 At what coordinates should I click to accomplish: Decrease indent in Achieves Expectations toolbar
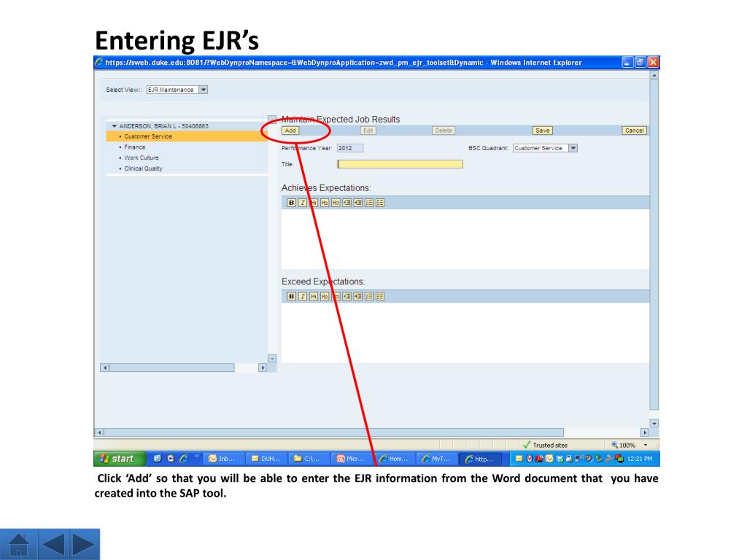coord(347,203)
